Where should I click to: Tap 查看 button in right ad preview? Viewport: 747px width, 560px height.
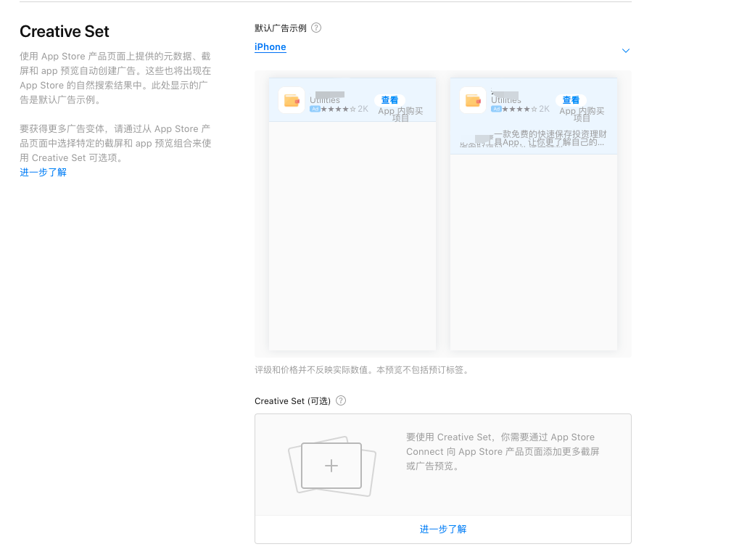(x=571, y=100)
